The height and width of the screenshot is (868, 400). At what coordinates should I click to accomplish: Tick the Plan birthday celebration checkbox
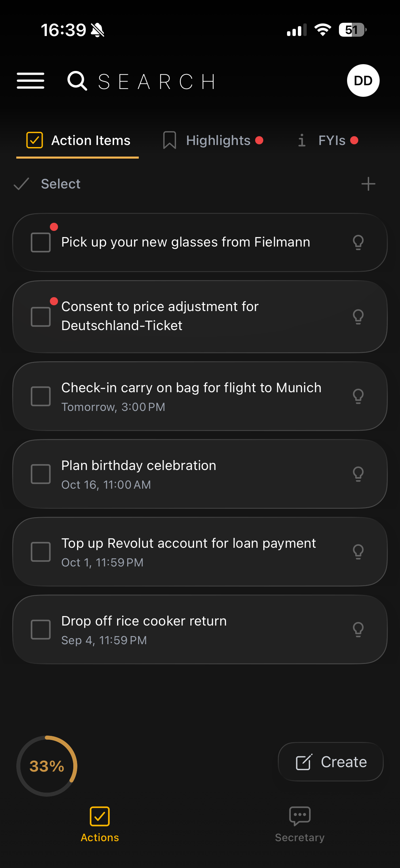41,474
